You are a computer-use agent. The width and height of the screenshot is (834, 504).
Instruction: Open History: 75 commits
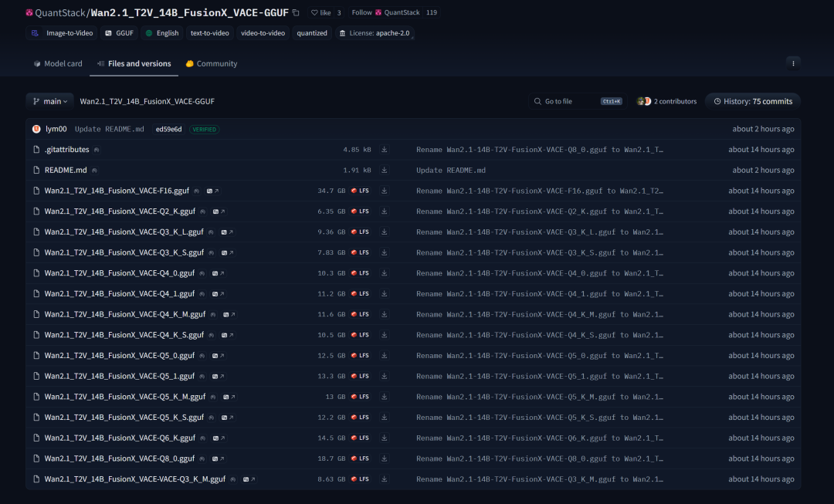[753, 102]
